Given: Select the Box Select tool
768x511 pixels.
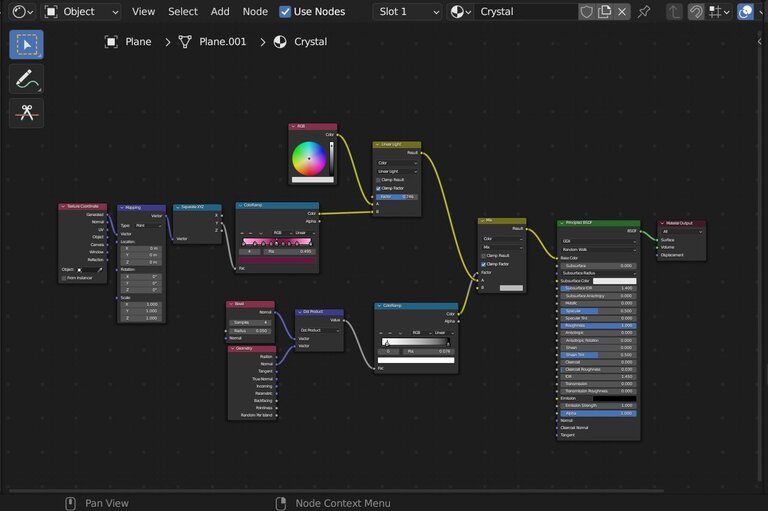Looking at the screenshot, I should point(27,45).
